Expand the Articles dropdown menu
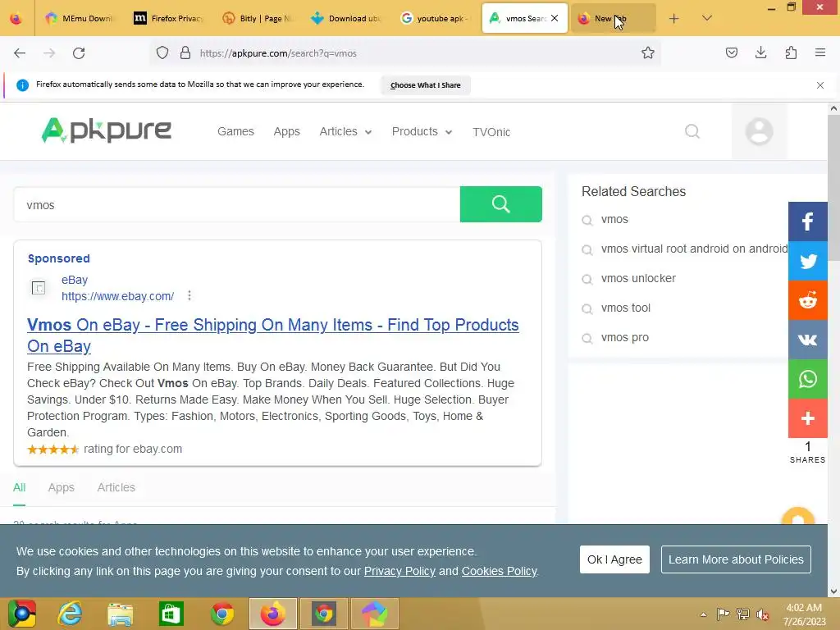The image size is (840, 630). [x=345, y=132]
